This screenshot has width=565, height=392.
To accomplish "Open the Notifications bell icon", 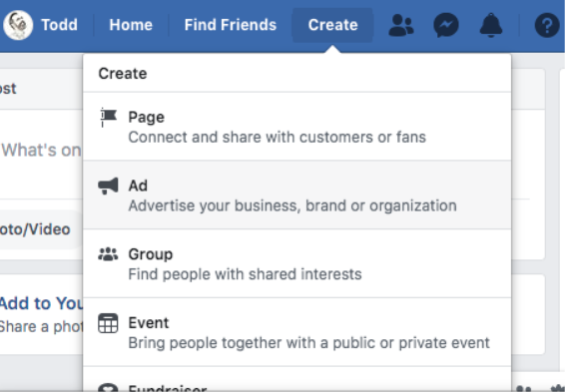I will tap(491, 25).
